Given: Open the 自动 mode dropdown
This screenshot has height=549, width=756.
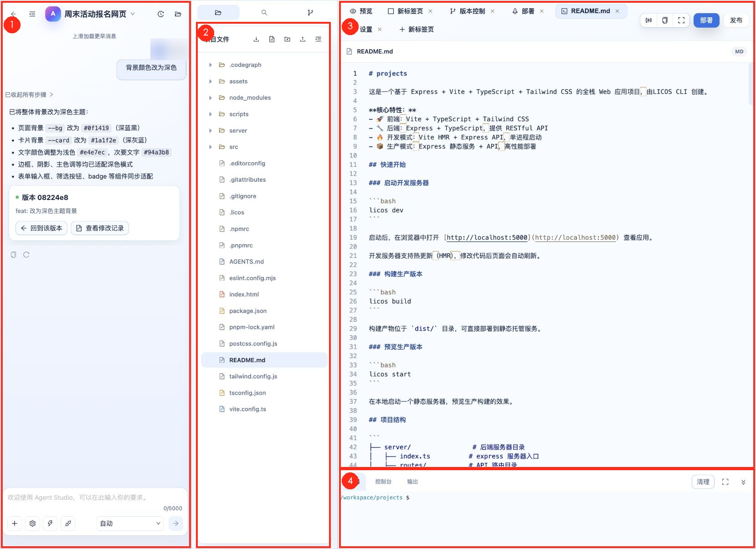Looking at the screenshot, I should [x=130, y=523].
